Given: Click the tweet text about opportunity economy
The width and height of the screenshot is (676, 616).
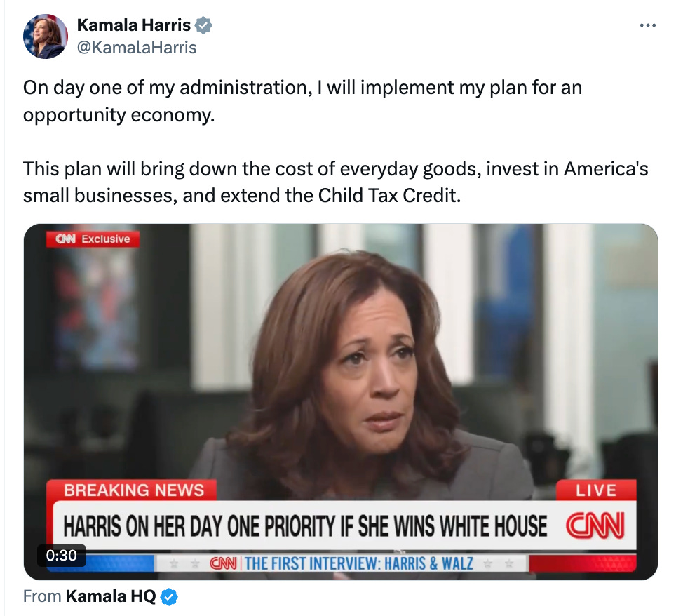Looking at the screenshot, I should point(303,101).
